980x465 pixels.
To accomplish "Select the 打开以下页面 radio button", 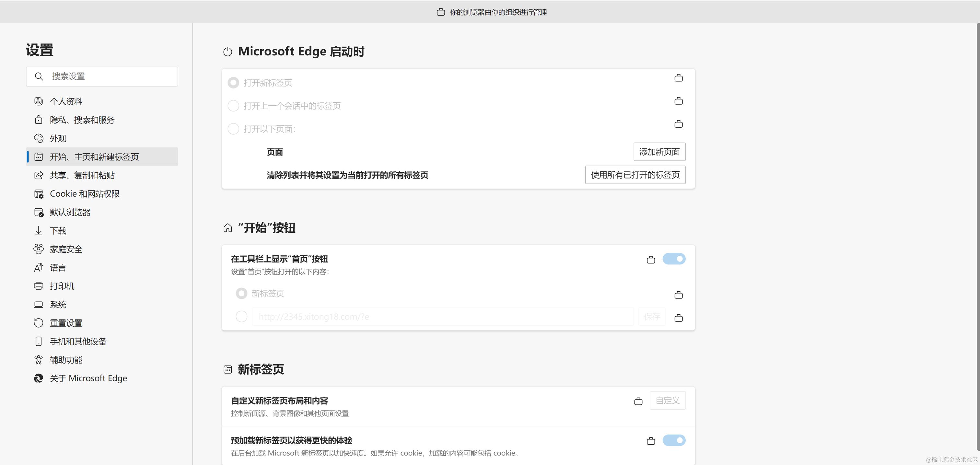I will [x=233, y=129].
